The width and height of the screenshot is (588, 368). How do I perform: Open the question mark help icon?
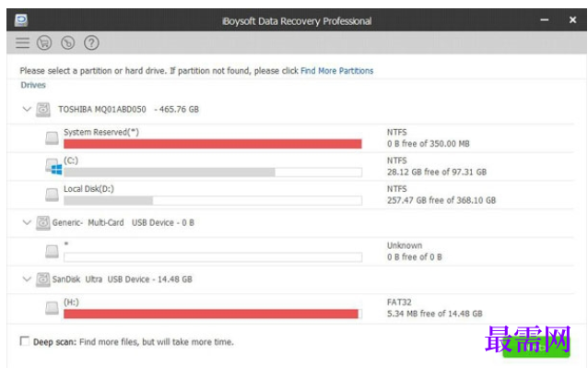tap(91, 42)
